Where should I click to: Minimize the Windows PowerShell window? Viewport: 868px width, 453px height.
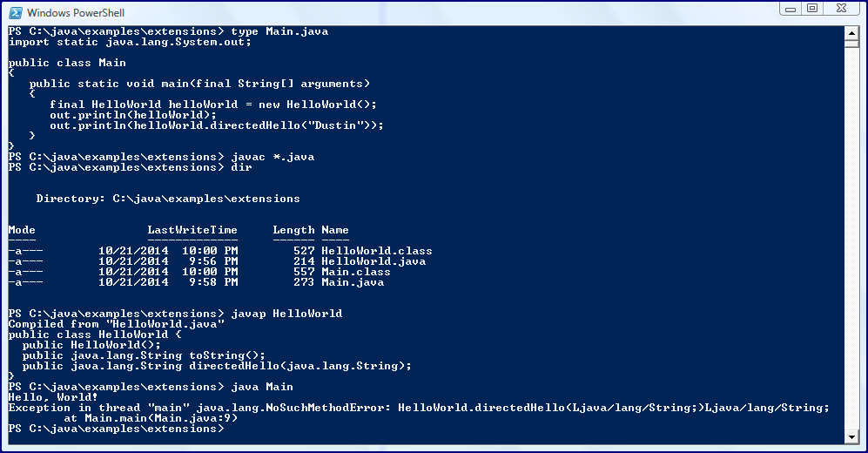click(x=791, y=9)
